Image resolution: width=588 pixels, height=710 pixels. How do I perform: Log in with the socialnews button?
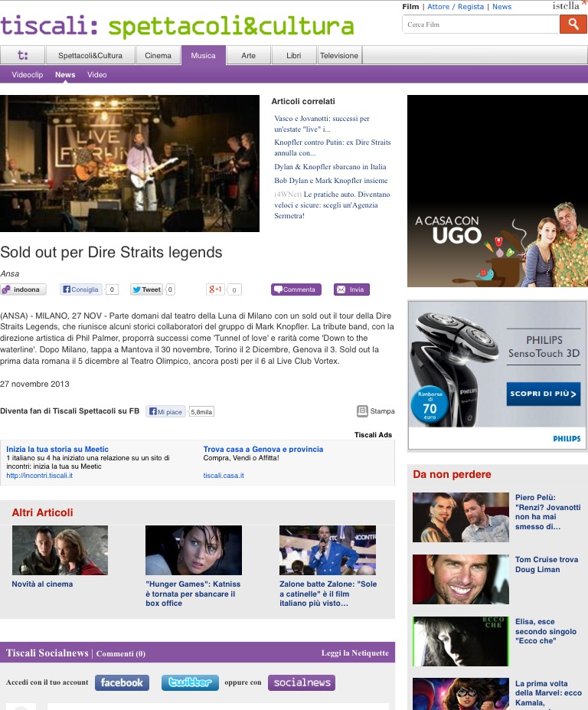302,683
